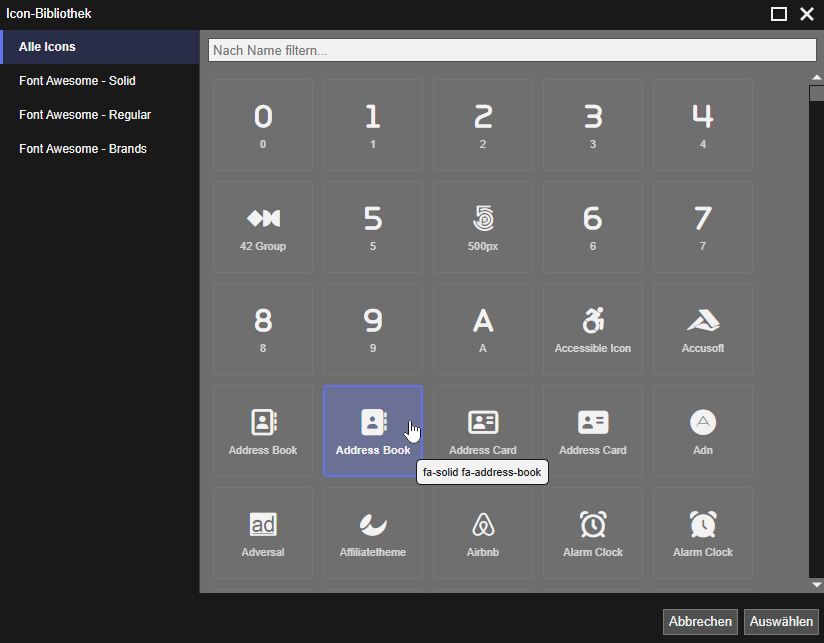Select the Airbnb brand icon
Image resolution: width=824 pixels, height=643 pixels.
(483, 533)
